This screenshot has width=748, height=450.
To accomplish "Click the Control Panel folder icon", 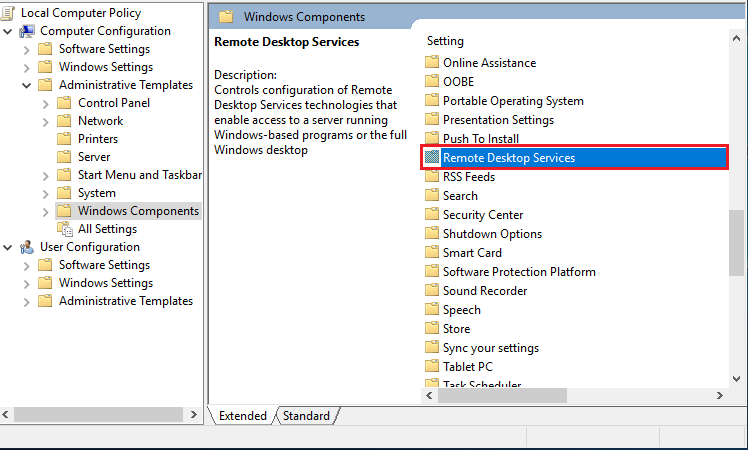I will tap(64, 103).
